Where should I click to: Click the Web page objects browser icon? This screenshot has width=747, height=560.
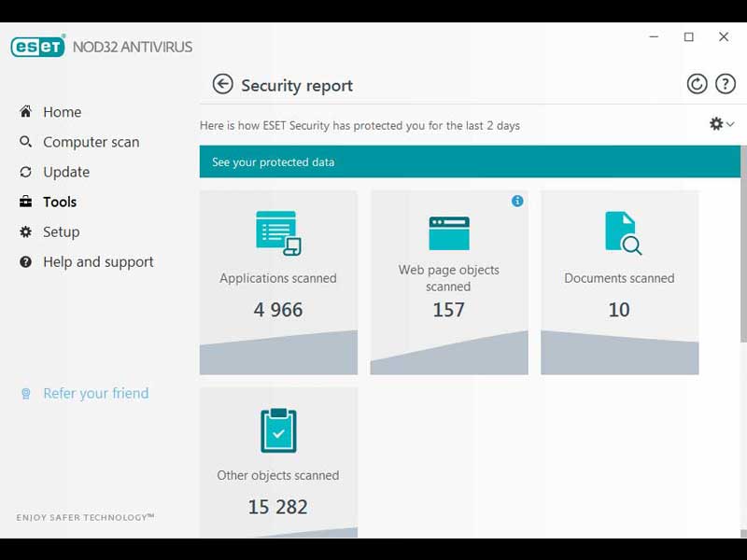(449, 232)
